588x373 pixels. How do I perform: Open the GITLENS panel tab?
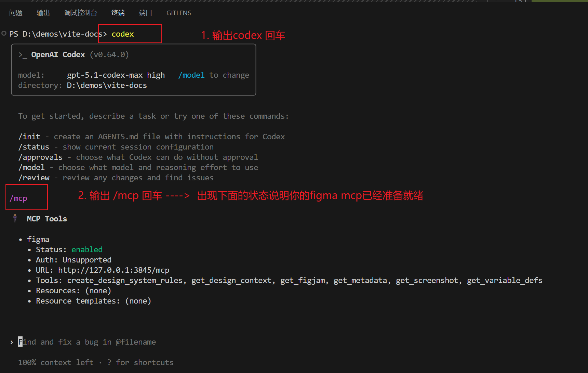[x=178, y=13]
